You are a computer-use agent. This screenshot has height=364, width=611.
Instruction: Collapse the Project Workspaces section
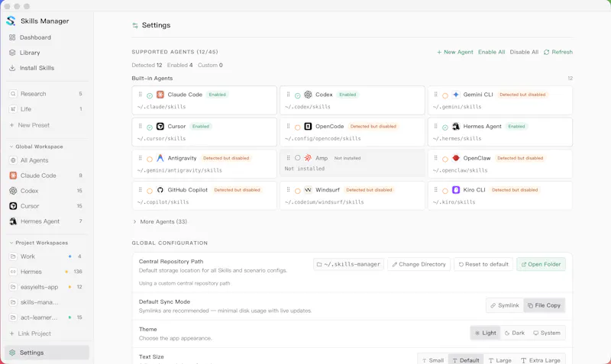pos(39,243)
